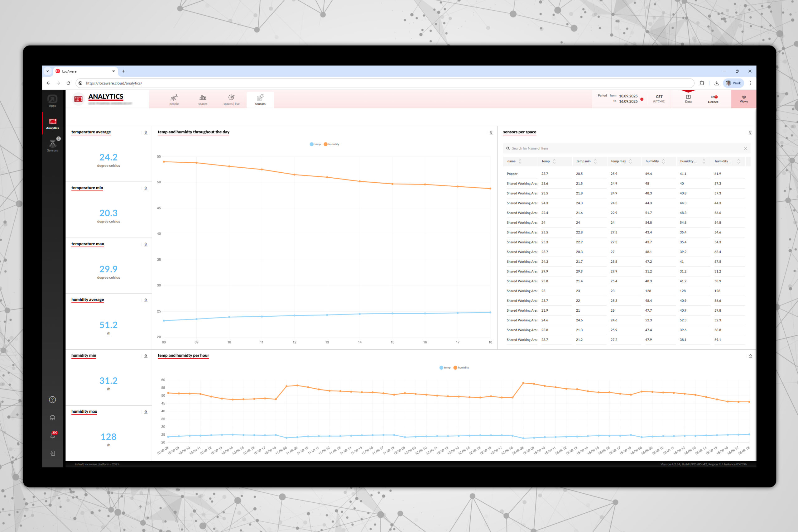Screen dimensions: 798x532
Task: Export the temperature average widget
Action: tap(146, 133)
